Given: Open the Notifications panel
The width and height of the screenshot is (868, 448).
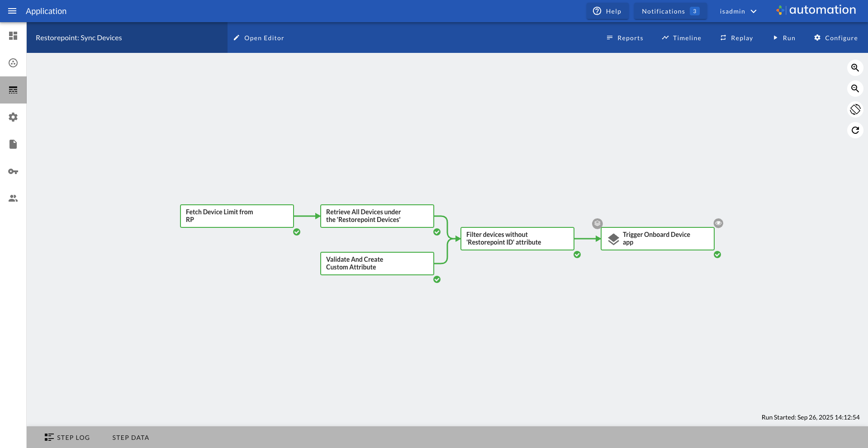Looking at the screenshot, I should [670, 11].
